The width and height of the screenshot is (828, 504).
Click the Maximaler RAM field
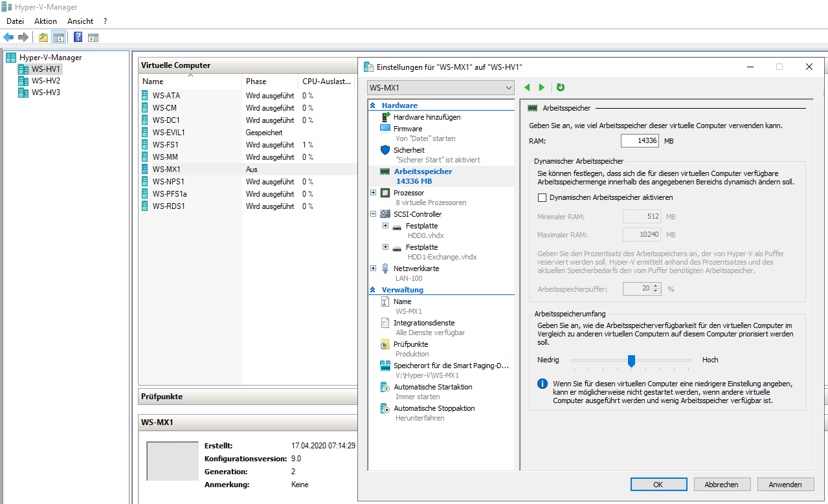(641, 235)
